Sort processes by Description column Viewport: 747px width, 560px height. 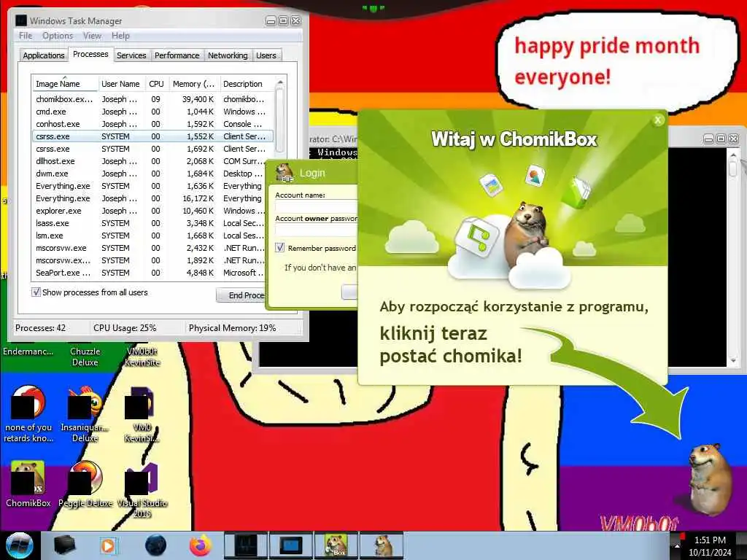[x=247, y=84]
